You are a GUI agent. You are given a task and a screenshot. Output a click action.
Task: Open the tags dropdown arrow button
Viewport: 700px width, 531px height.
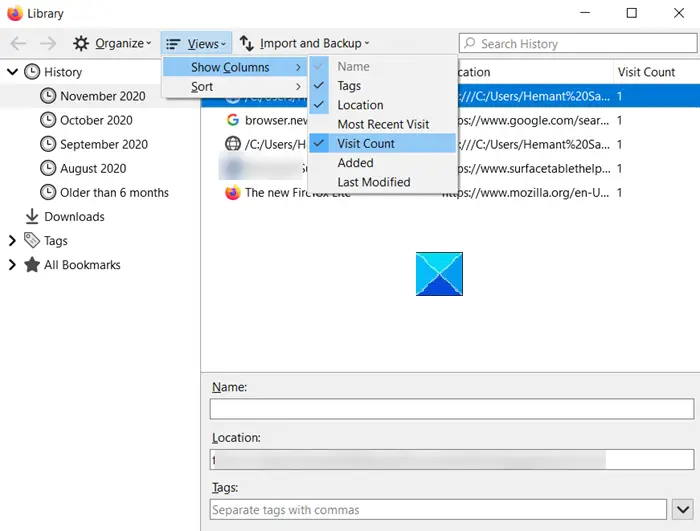683,509
